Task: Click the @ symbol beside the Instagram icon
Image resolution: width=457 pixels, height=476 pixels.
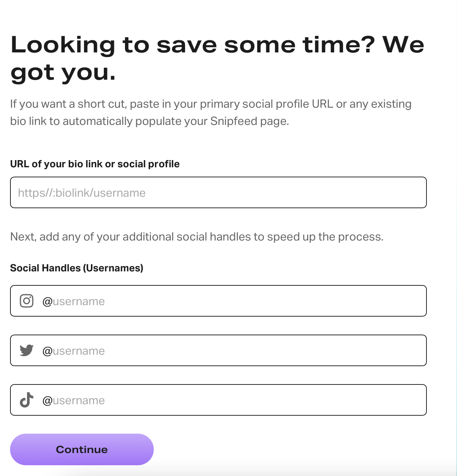Action: pos(47,302)
